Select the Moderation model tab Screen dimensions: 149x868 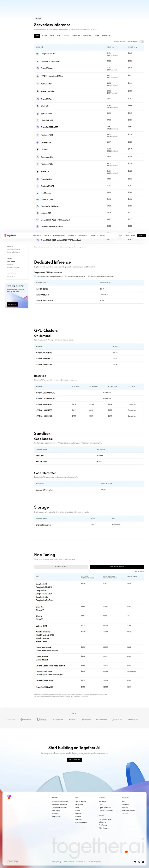pos(106,36)
